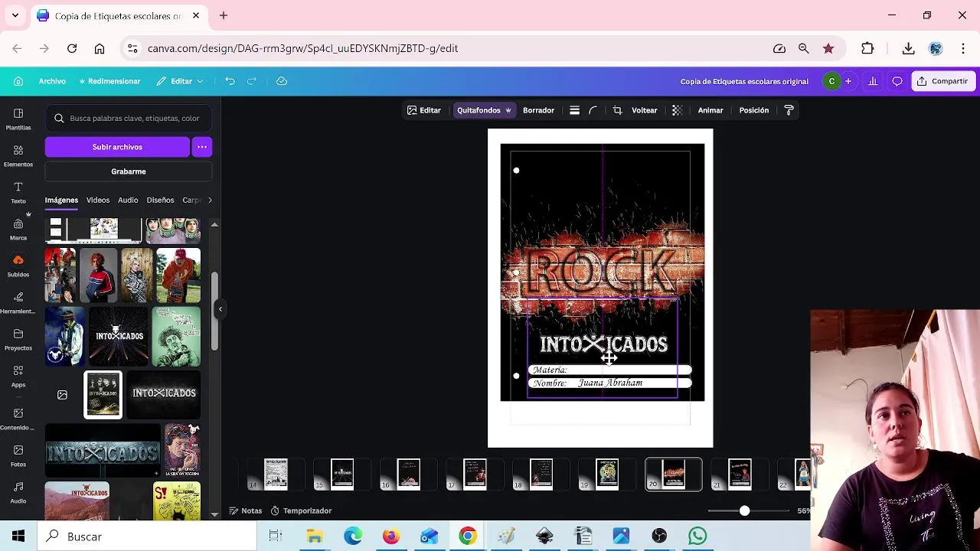Screen dimensions: 980x551
Task: Click the Voltear button
Action: pos(644,110)
